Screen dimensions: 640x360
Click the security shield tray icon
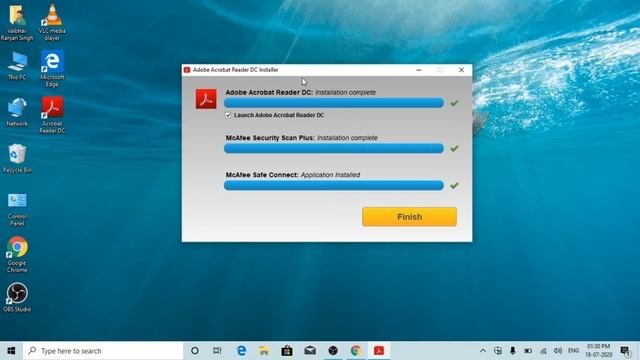(x=498, y=351)
